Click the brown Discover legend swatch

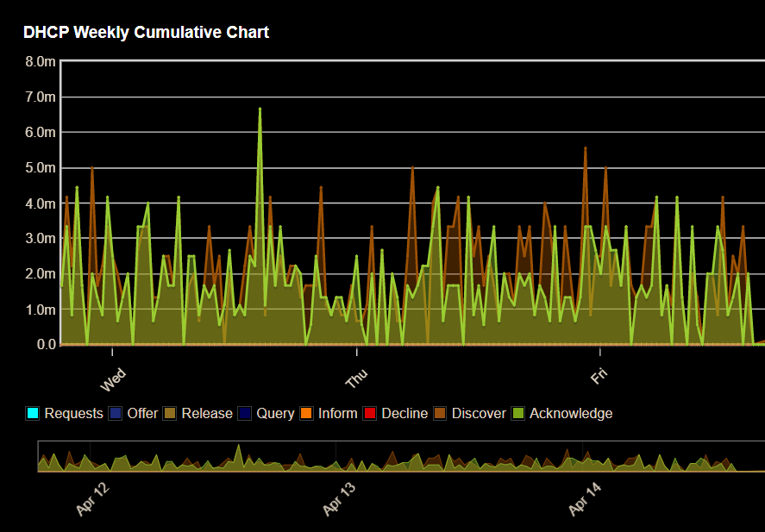pyautogui.click(x=440, y=414)
